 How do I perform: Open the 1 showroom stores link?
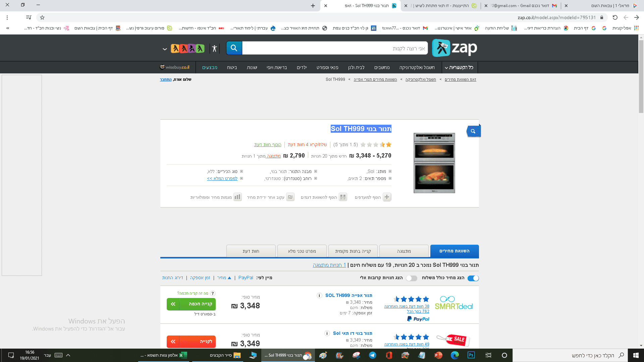[x=329, y=265]
